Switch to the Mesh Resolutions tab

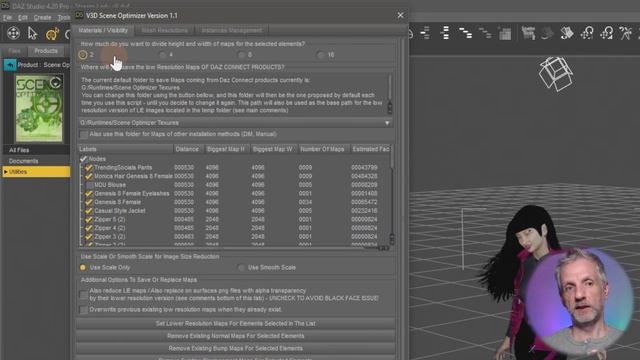coord(164,31)
